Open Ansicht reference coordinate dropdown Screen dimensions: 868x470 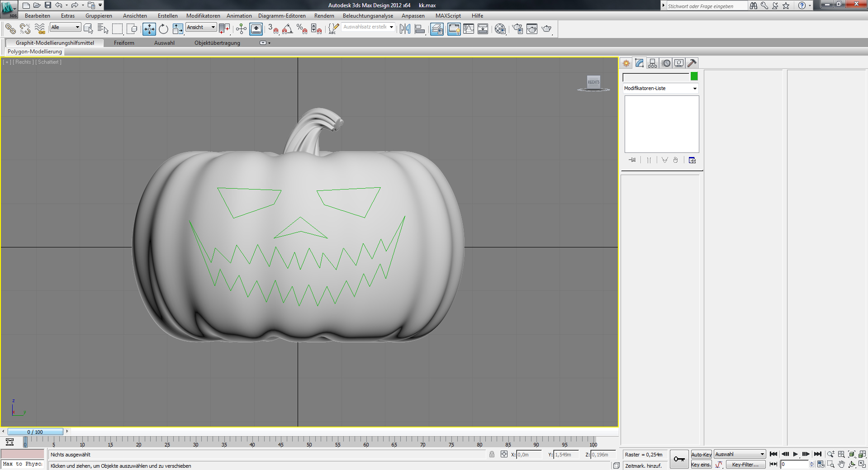tap(201, 27)
